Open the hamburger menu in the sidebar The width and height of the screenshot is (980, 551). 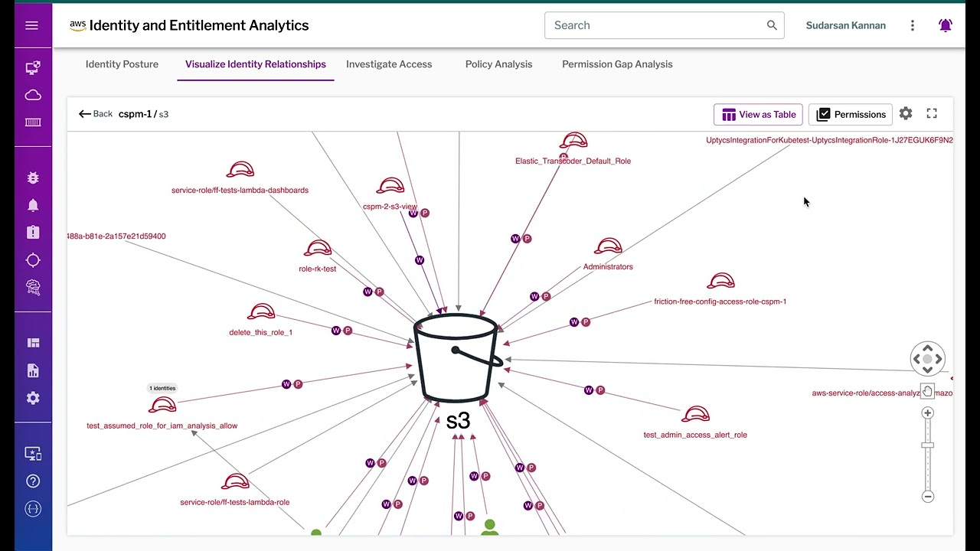coord(31,25)
